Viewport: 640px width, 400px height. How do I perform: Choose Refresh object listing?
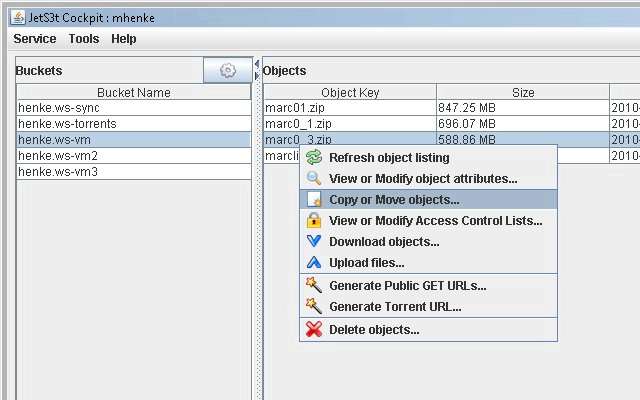429,157
